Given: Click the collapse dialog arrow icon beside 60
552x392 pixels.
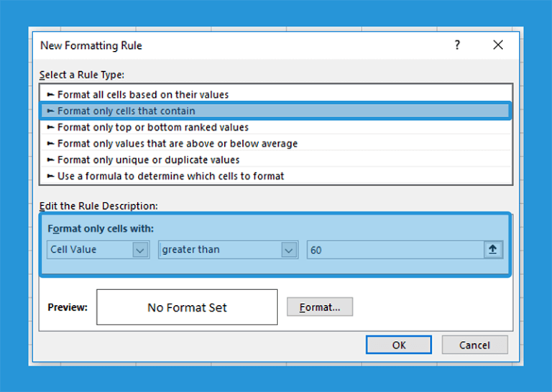Looking at the screenshot, I should 492,250.
